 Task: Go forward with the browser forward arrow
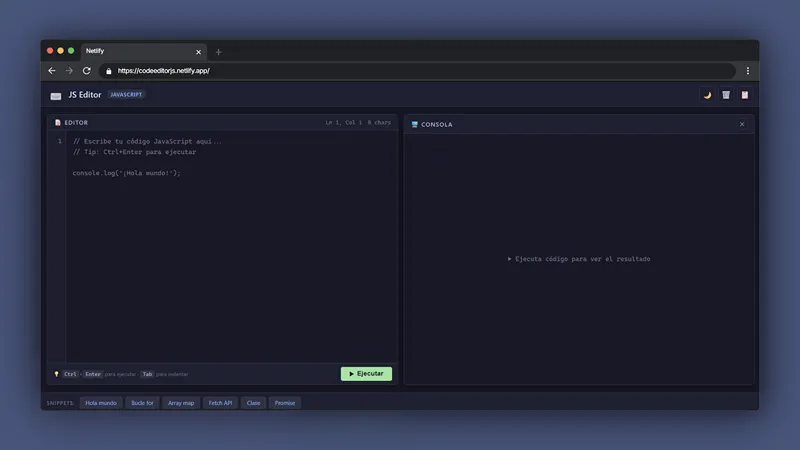pos(69,71)
